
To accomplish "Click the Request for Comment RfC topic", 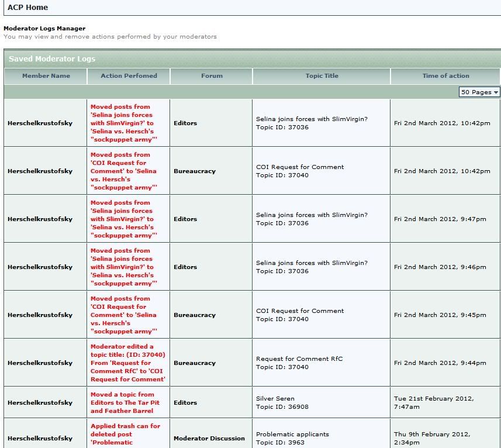I will pyautogui.click(x=299, y=359).
